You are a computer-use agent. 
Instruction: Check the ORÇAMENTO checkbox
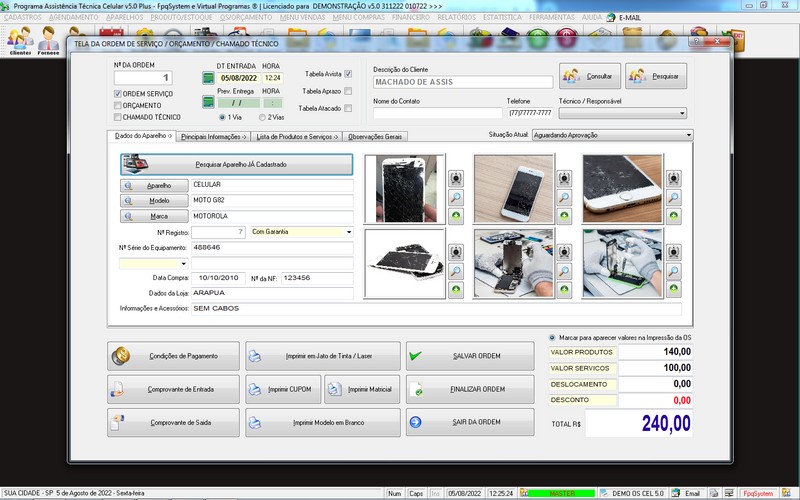coord(117,105)
